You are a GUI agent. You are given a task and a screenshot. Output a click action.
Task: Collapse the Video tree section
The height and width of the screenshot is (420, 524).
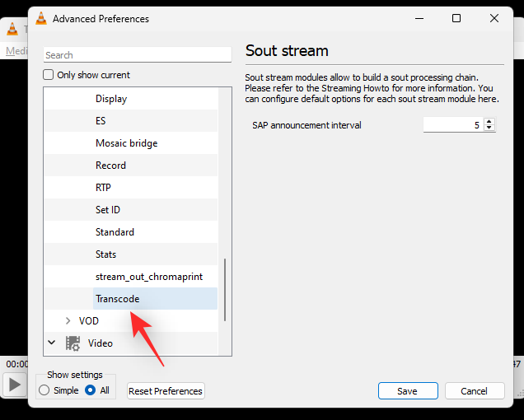pyautogui.click(x=51, y=342)
